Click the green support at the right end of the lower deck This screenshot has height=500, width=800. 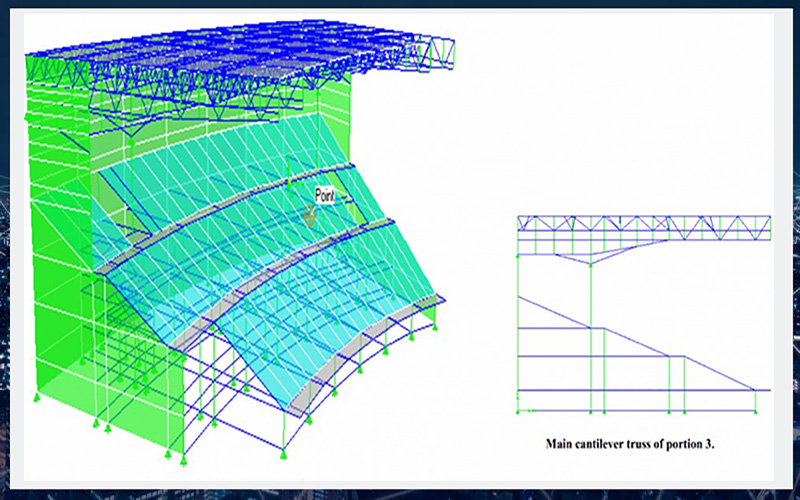point(437,326)
